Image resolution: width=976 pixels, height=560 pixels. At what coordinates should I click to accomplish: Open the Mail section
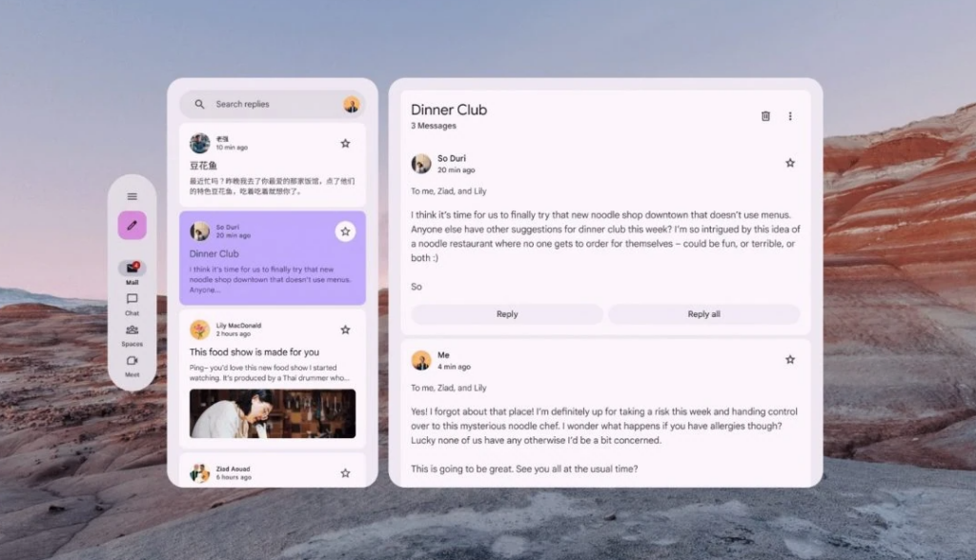tap(132, 270)
